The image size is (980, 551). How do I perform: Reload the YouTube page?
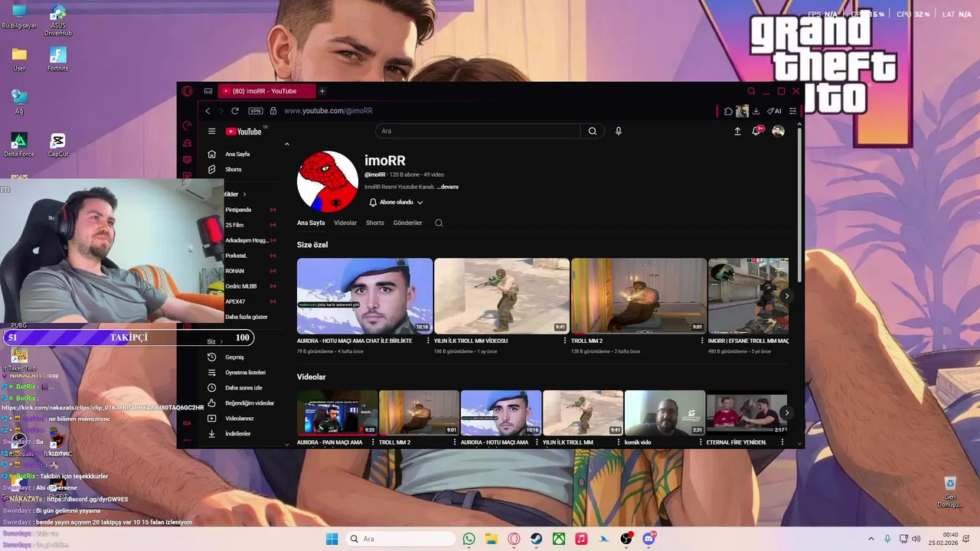coord(235,111)
